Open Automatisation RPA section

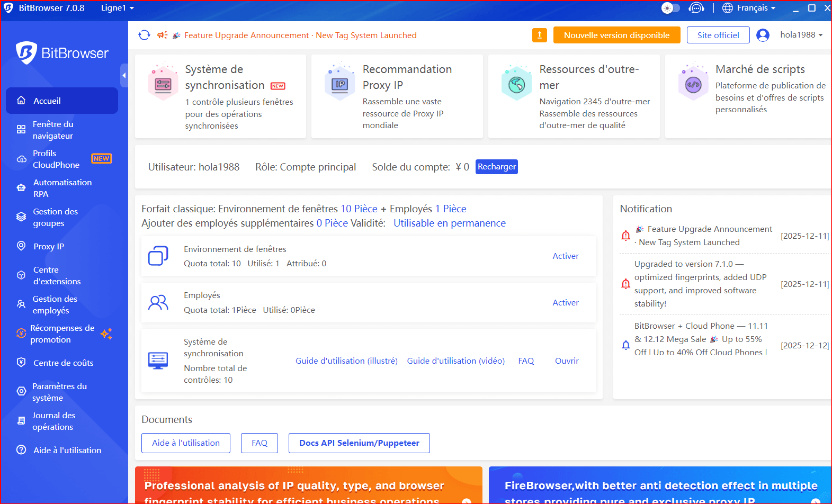(62, 188)
